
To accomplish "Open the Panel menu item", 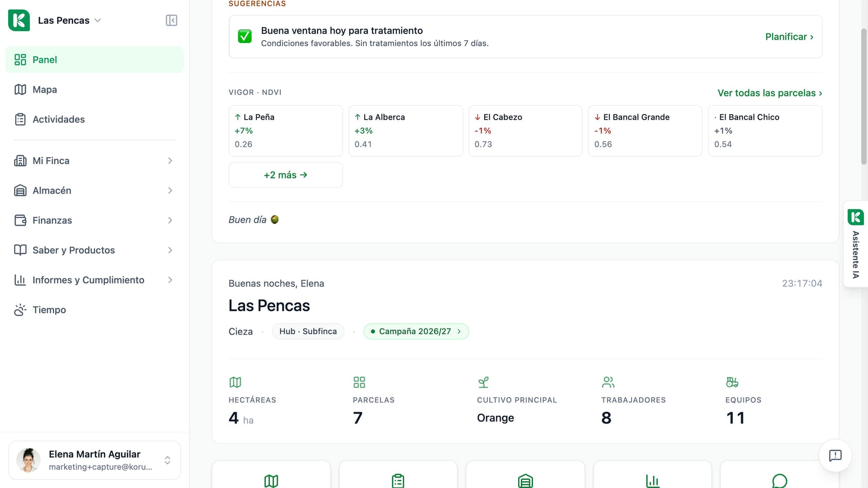I will pyautogui.click(x=94, y=60).
